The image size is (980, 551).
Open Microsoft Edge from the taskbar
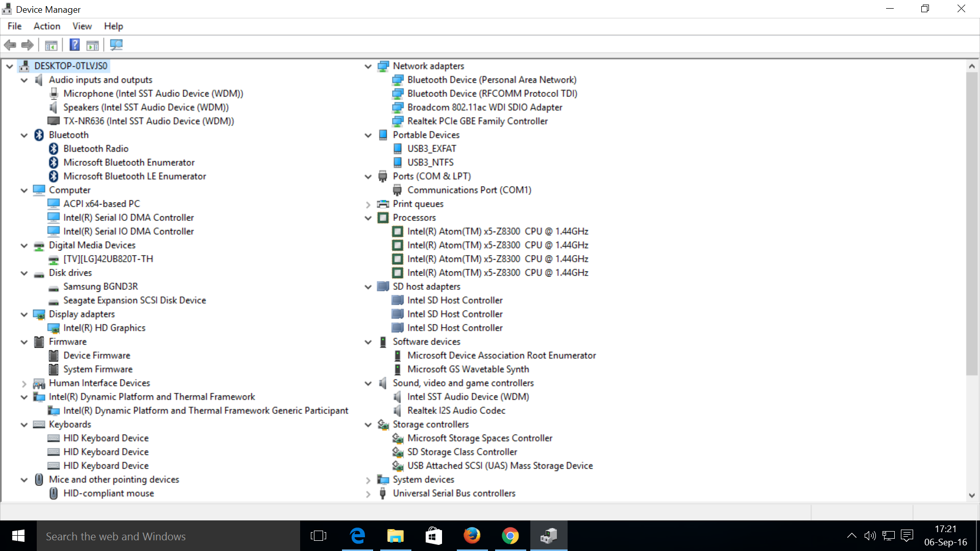click(357, 536)
